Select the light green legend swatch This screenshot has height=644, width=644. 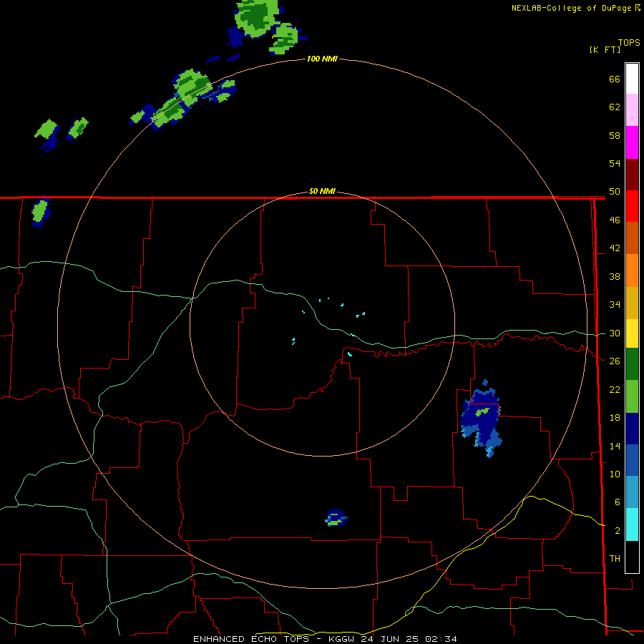pos(632,396)
